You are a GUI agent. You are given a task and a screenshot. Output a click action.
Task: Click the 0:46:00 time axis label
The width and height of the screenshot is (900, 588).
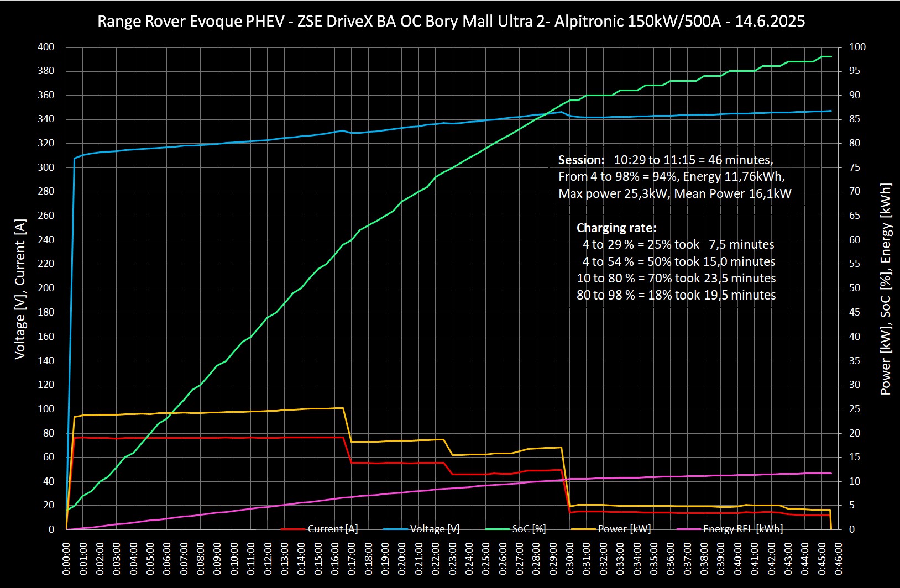(839, 559)
